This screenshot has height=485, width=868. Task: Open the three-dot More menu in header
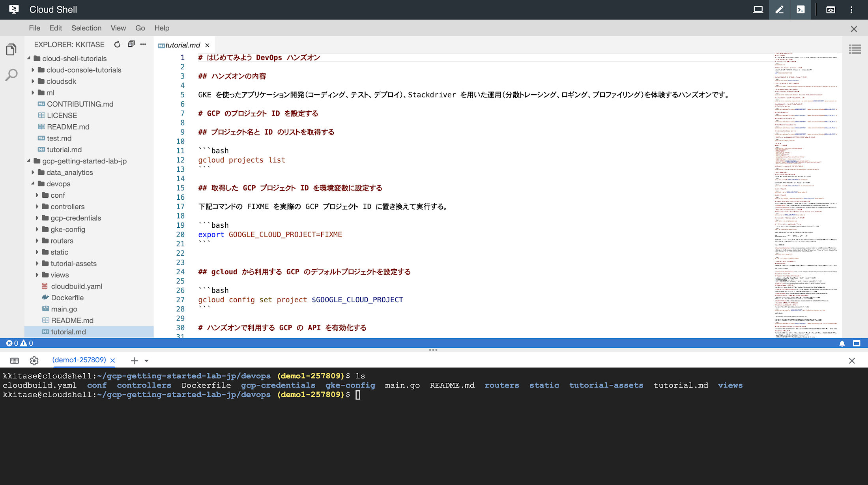click(x=851, y=10)
